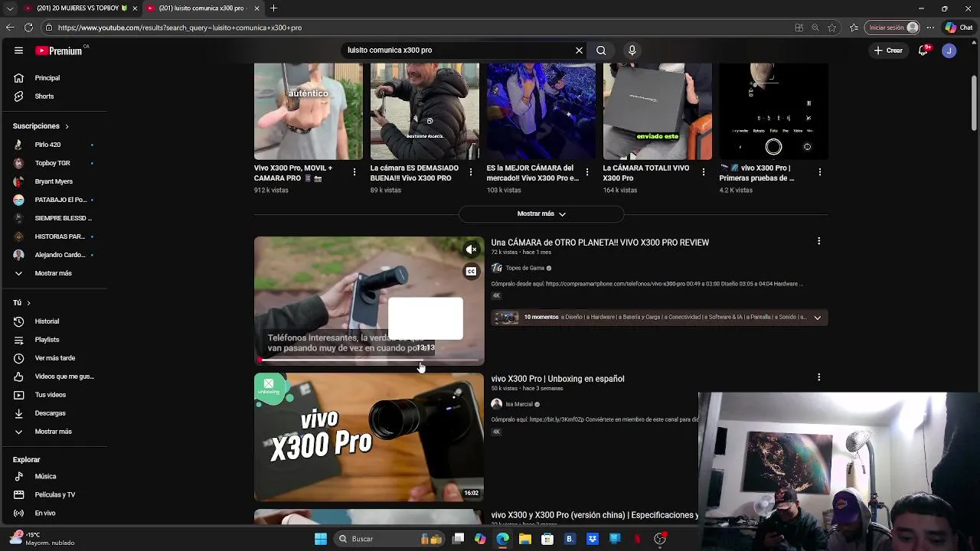The height and width of the screenshot is (551, 980).
Task: Click the browser address bar URL
Action: click(180, 28)
